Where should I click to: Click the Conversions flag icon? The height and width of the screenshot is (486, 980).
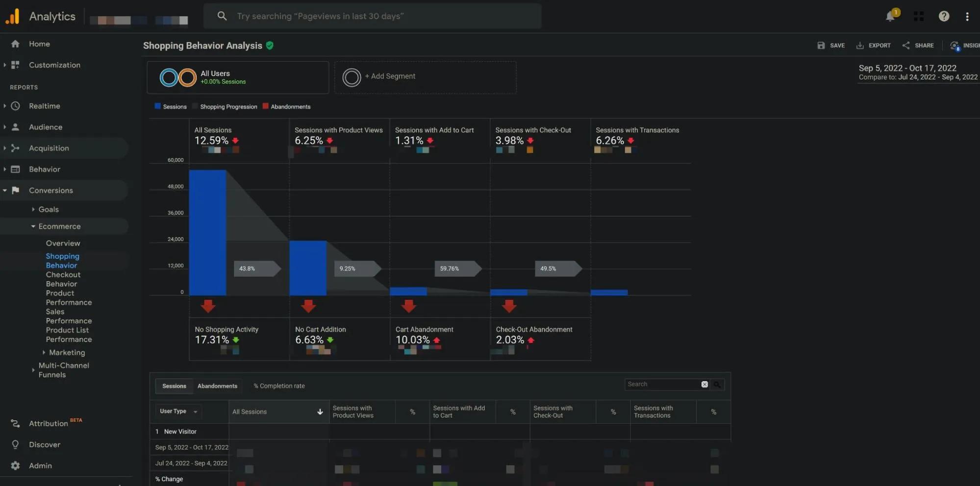tap(15, 190)
